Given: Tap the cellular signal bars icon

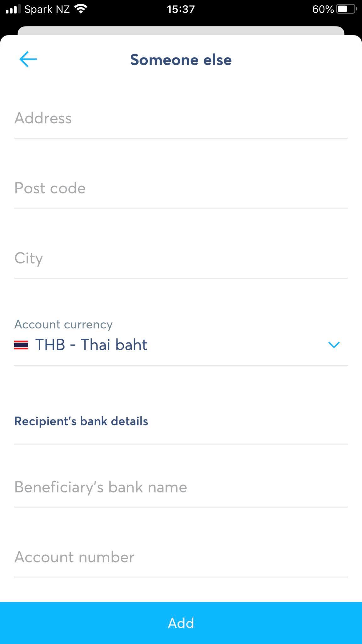Looking at the screenshot, I should 13,9.
